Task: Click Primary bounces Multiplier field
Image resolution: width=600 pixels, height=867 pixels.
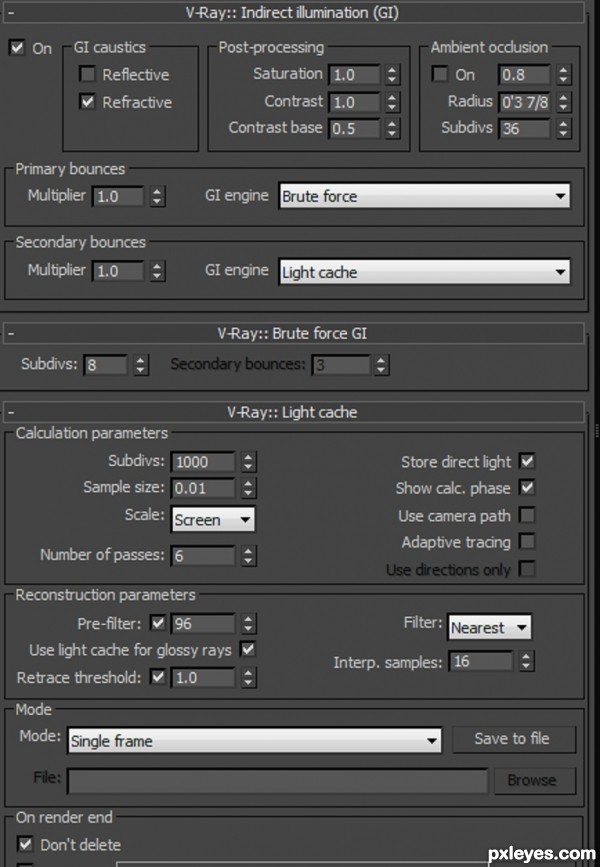Action: click(118, 196)
